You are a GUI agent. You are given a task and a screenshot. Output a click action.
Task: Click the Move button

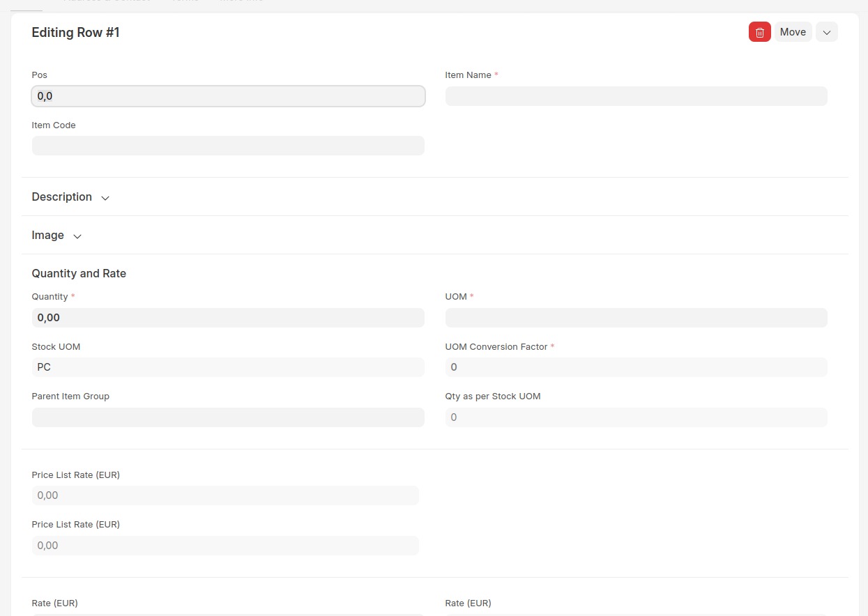coord(793,32)
